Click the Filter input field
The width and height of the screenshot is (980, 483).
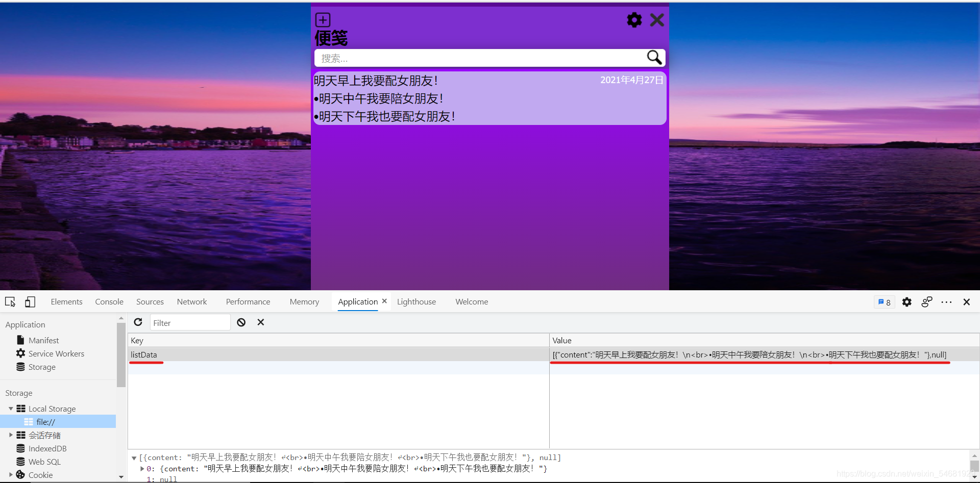pos(190,322)
